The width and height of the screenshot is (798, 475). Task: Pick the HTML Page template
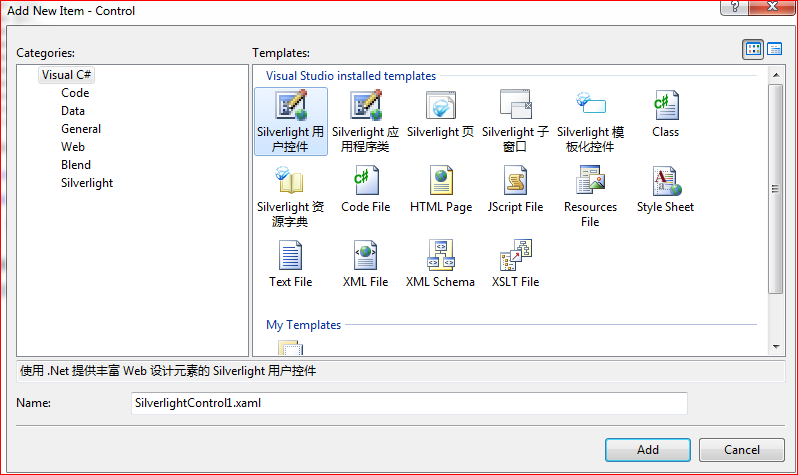[x=441, y=189]
